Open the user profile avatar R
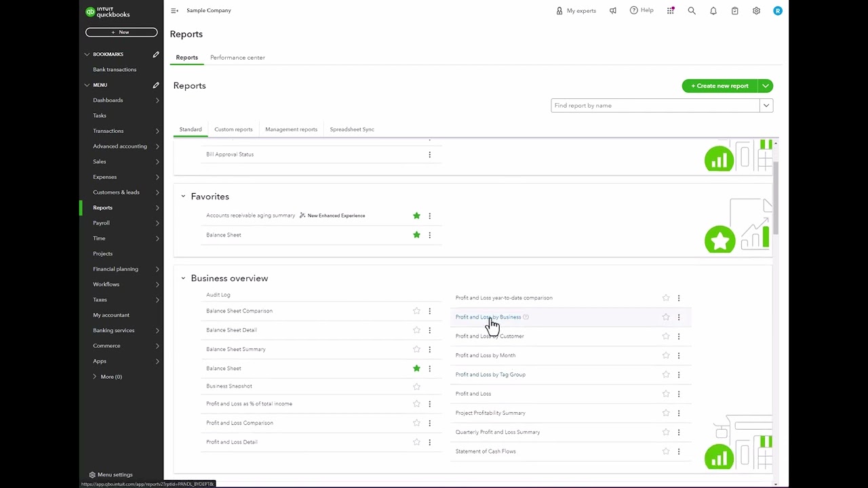Image resolution: width=868 pixels, height=488 pixels. click(778, 11)
